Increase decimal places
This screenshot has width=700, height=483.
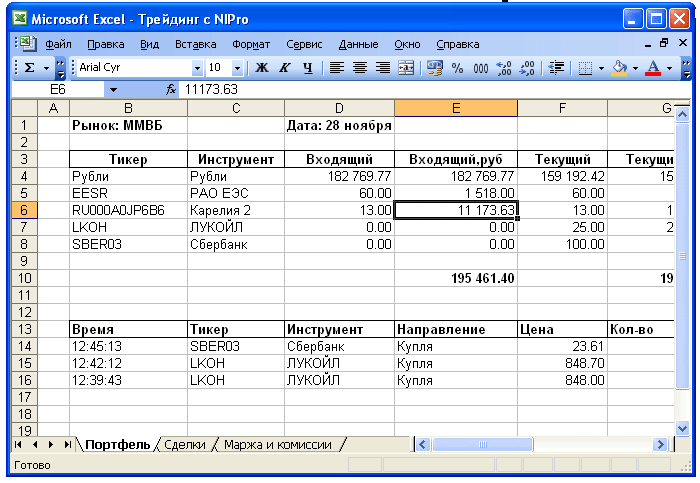point(504,68)
